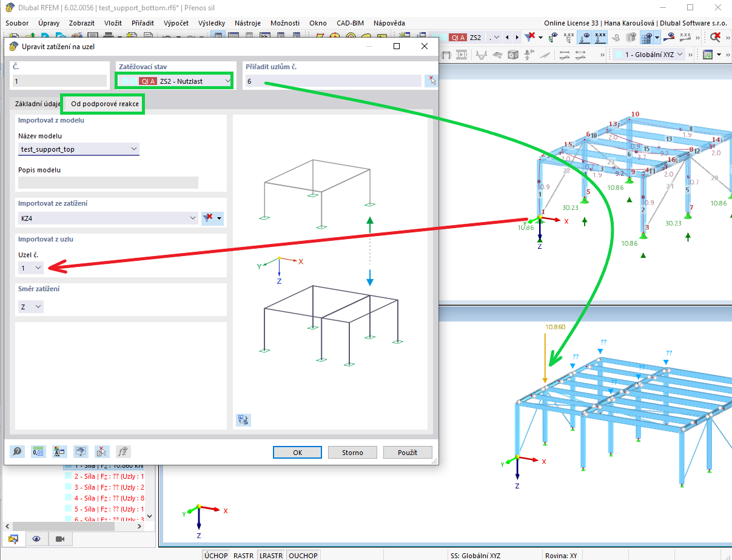Confirm the dialog with OK

[297, 453]
